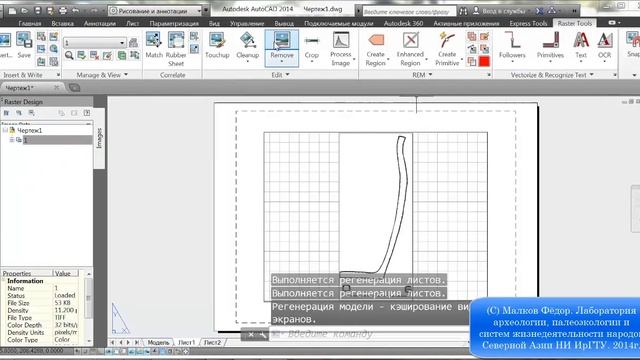The height and width of the screenshot is (360, 640).
Task: Open the Autodesk 360 ribbon tab
Action: (403, 23)
